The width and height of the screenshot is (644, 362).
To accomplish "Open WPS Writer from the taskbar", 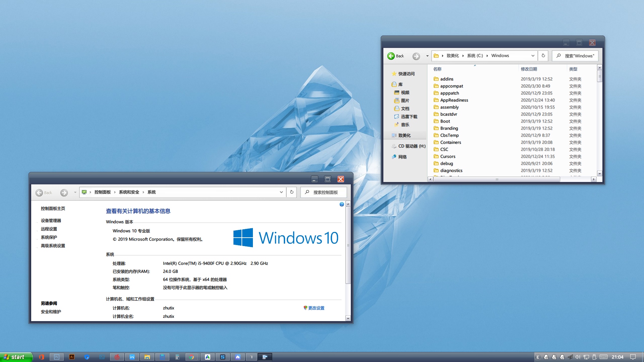I will point(132,357).
